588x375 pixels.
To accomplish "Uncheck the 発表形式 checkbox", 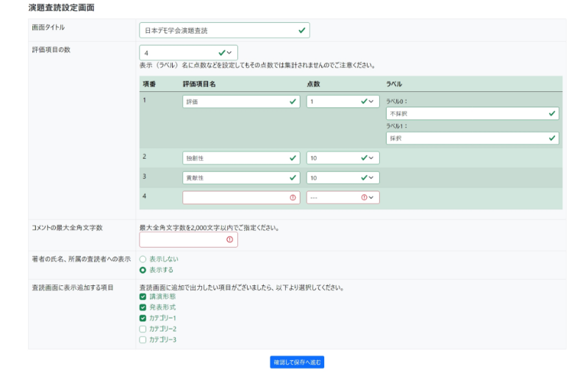I will point(143,307).
